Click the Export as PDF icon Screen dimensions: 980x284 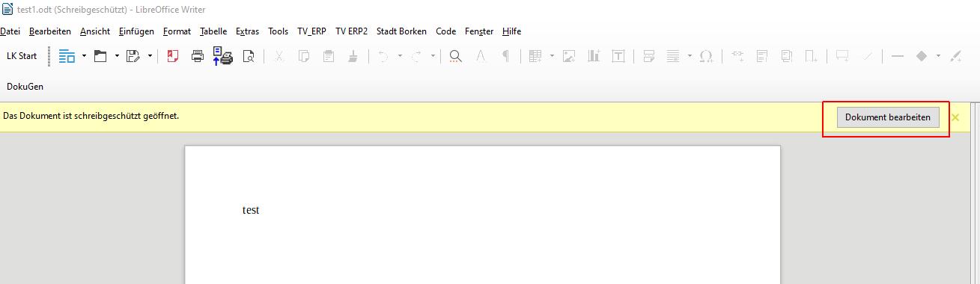click(173, 56)
